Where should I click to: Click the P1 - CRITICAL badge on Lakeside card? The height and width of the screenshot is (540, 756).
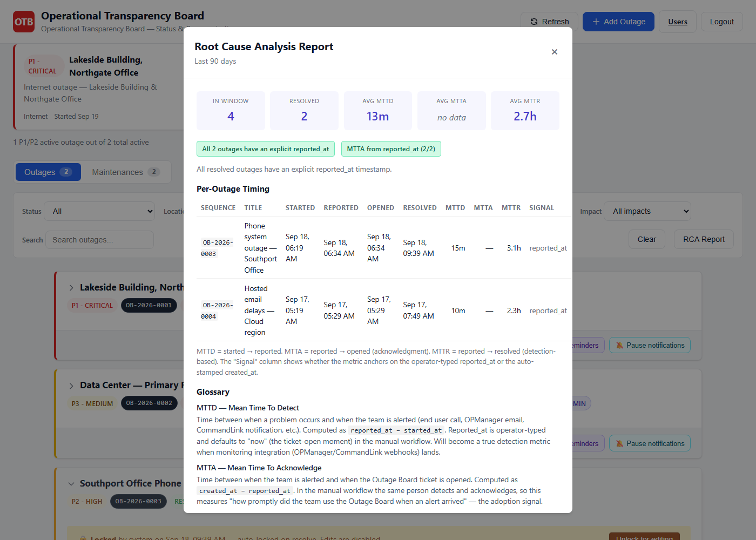(92, 305)
